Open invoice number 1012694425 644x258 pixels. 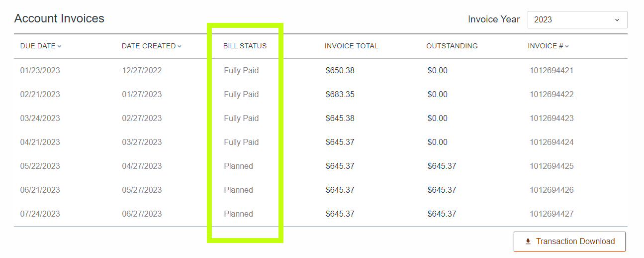552,166
